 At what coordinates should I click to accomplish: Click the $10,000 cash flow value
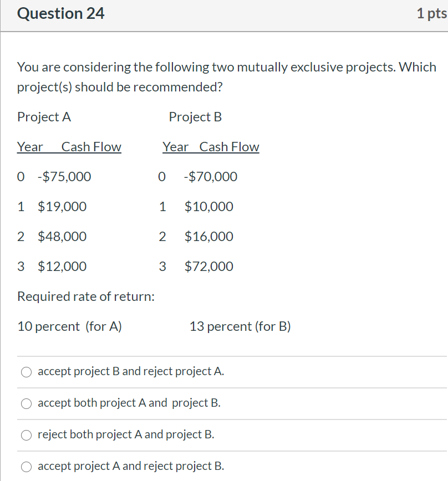pos(209,207)
